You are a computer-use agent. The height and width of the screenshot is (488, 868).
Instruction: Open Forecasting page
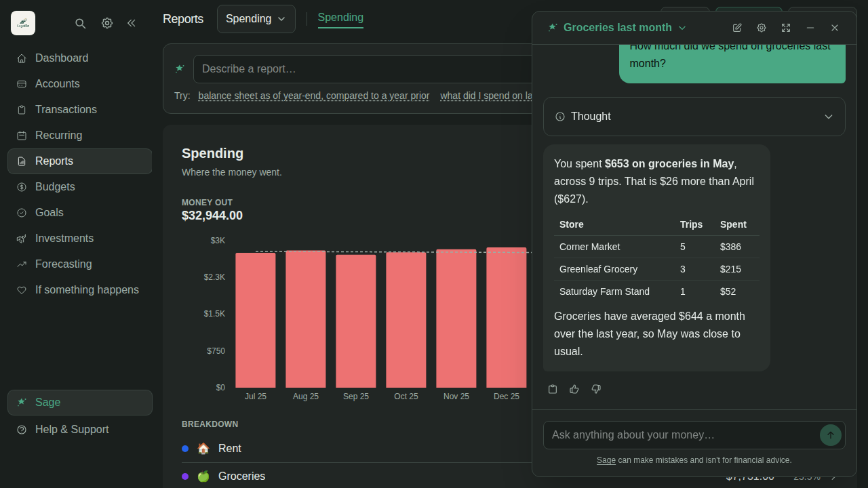pos(80,264)
